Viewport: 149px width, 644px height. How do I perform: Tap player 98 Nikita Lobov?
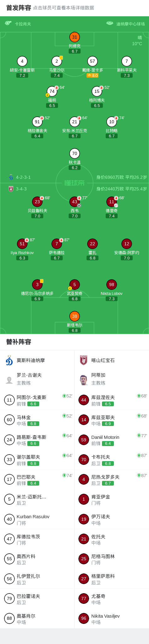(112, 285)
